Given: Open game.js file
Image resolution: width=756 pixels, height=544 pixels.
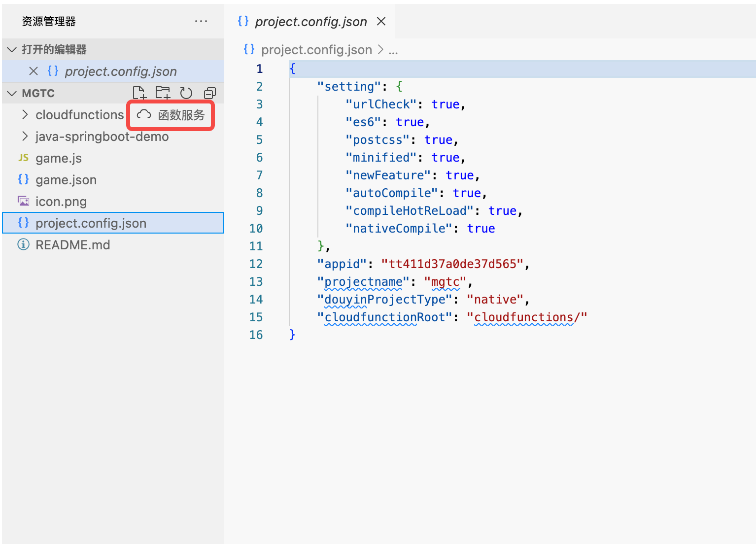Looking at the screenshot, I should click(58, 158).
